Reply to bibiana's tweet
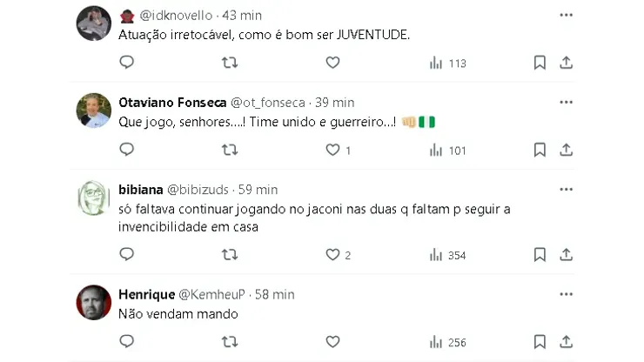Image resolution: width=644 pixels, height=362 pixels. pos(127,255)
